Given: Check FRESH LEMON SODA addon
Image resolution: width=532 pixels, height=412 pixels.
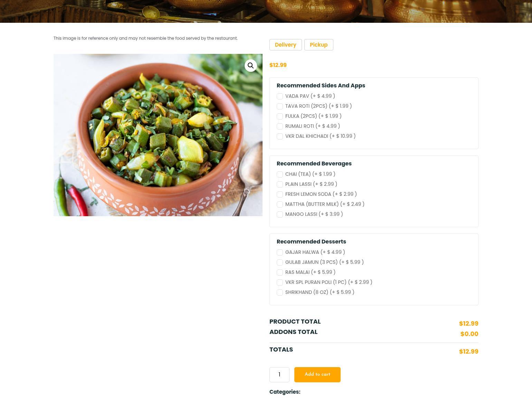Looking at the screenshot, I should tap(280, 194).
